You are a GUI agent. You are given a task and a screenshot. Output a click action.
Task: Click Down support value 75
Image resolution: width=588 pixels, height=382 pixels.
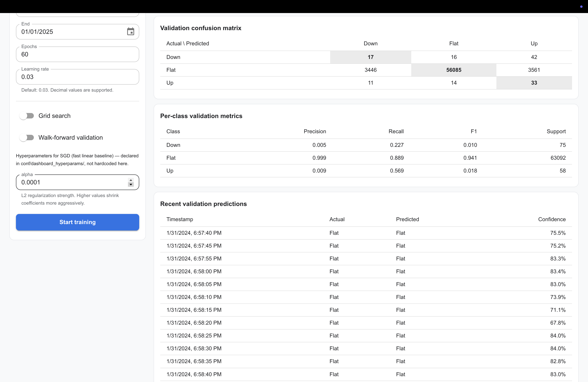point(563,145)
